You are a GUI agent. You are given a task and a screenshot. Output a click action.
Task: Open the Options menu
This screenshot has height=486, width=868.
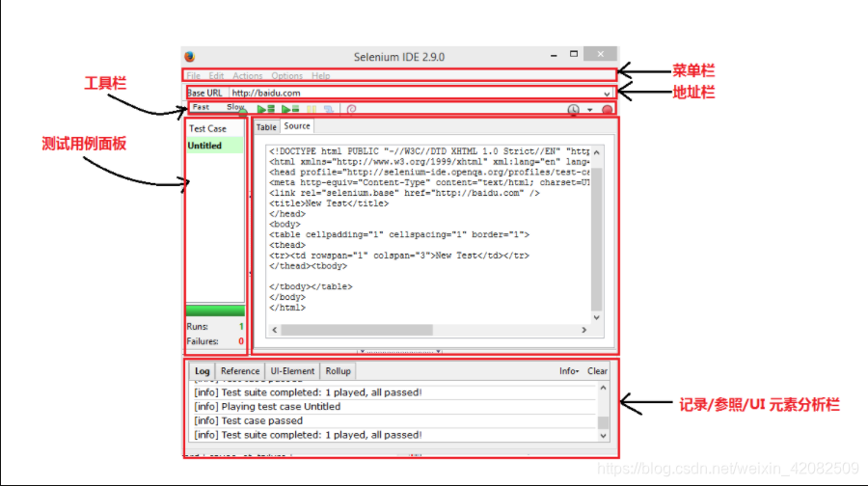click(286, 76)
